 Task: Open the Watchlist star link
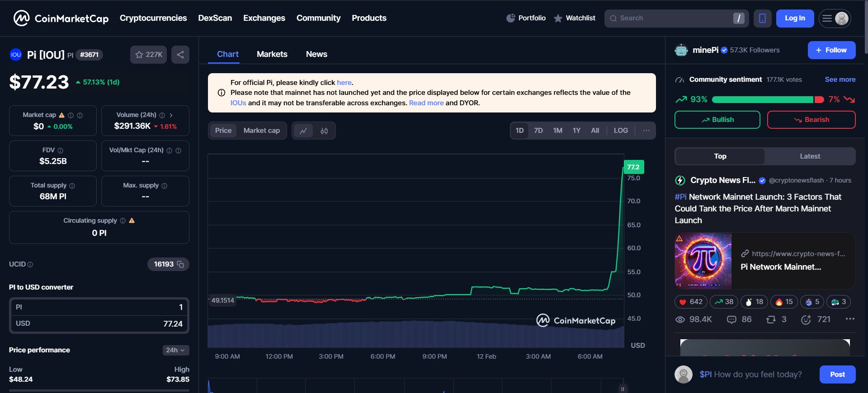(575, 18)
